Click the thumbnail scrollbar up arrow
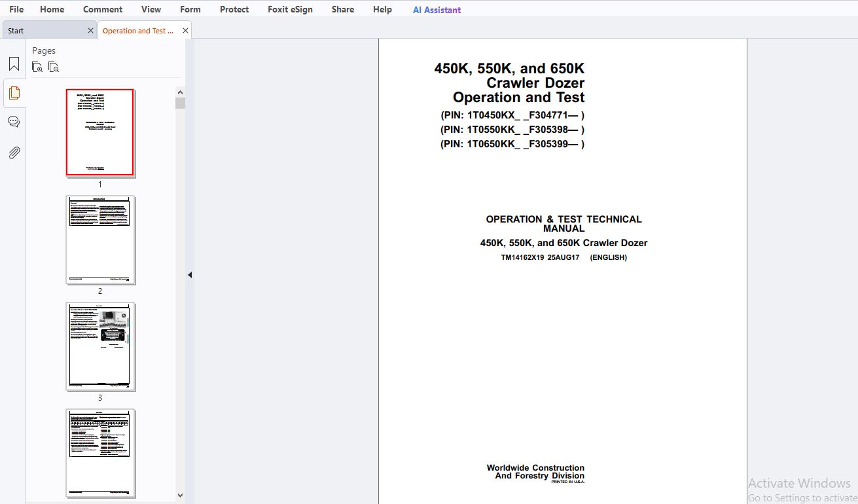Image resolution: width=858 pixels, height=504 pixels. click(x=180, y=92)
